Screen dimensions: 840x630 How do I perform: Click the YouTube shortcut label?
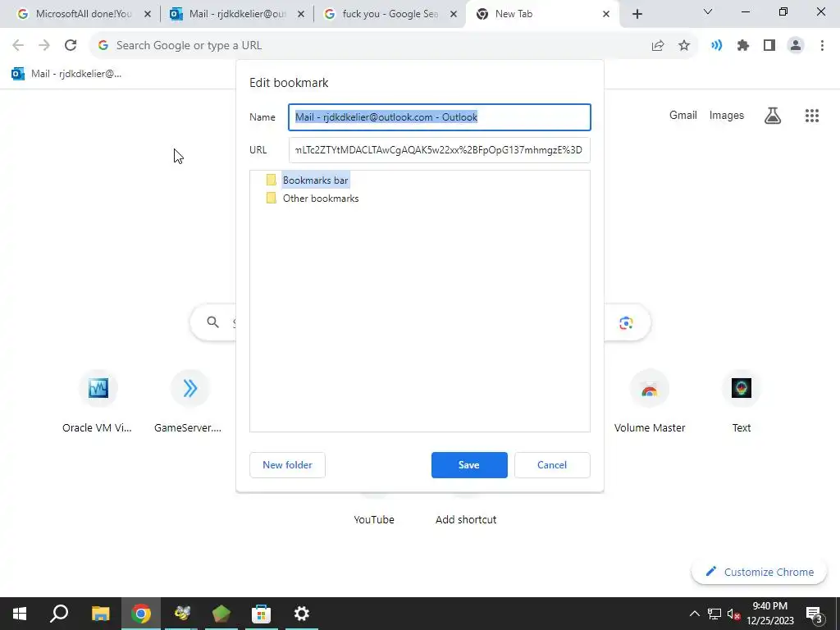click(374, 519)
